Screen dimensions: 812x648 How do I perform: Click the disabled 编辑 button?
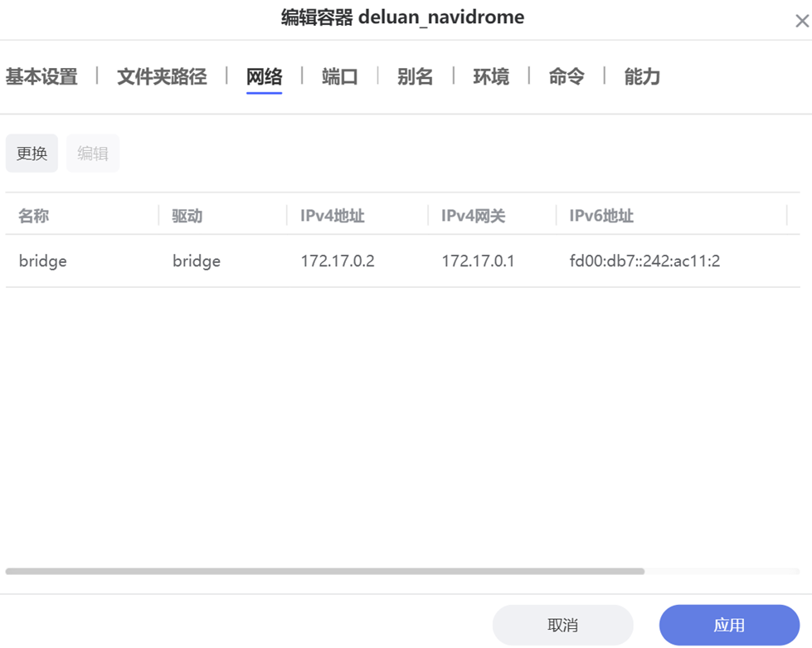tap(93, 153)
